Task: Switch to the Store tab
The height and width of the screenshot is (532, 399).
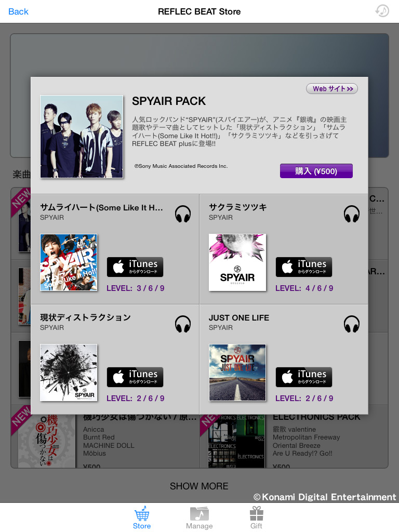Action: 142,518
